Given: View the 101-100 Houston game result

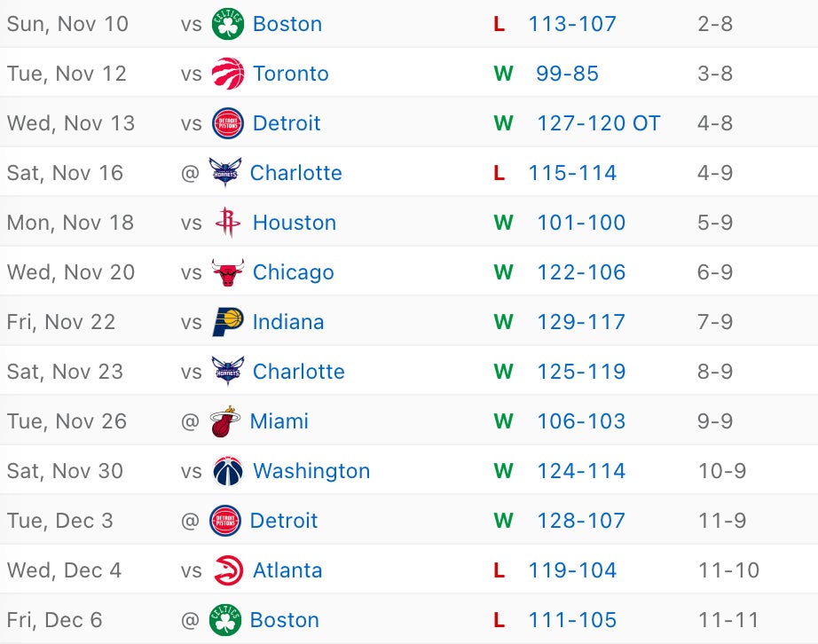Looking at the screenshot, I should [x=581, y=223].
